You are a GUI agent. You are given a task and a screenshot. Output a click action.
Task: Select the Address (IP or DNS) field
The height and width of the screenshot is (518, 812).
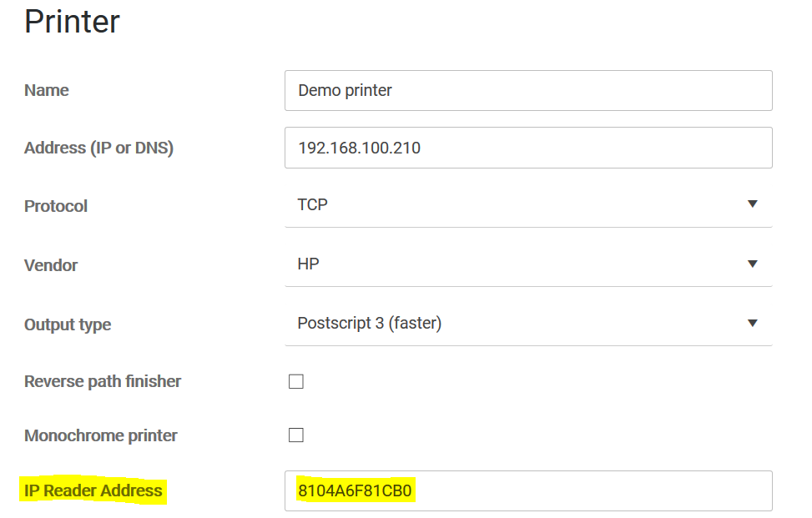(x=528, y=146)
